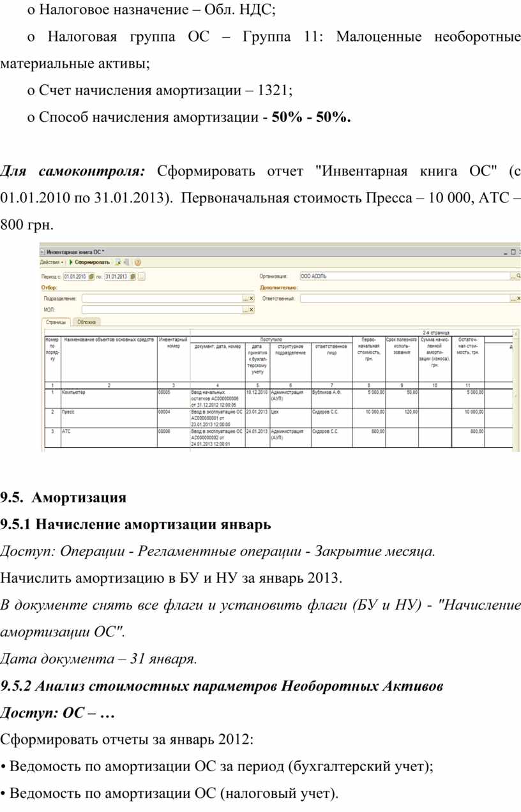Click the help question mark icon
The height and width of the screenshot is (812, 521).
[x=137, y=262]
